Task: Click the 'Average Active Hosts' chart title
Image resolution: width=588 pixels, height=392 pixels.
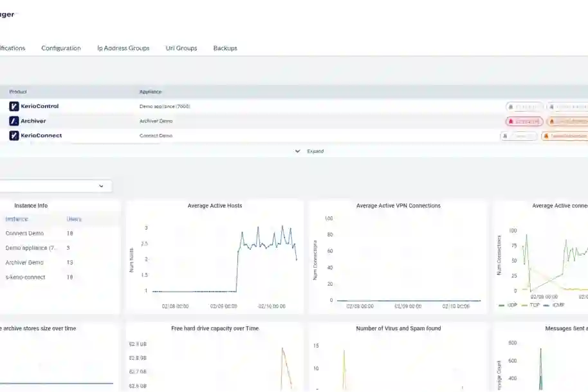Action: click(215, 205)
